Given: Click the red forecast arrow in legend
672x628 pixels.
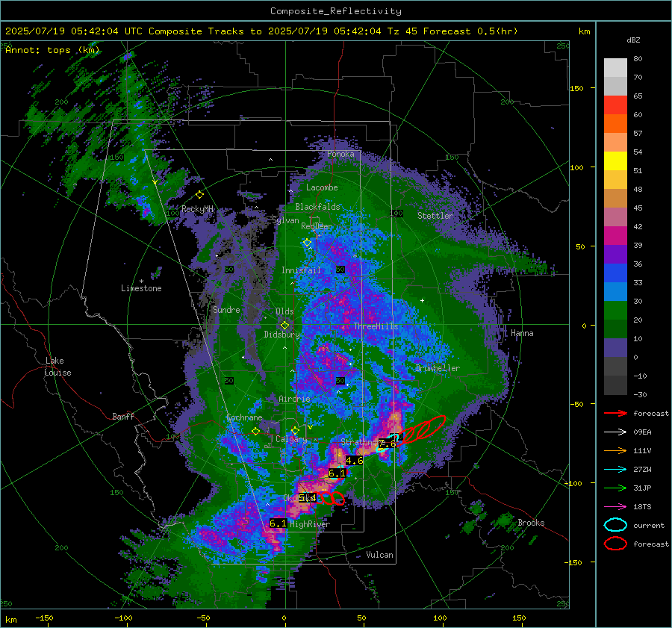Looking at the screenshot, I should coord(615,413).
